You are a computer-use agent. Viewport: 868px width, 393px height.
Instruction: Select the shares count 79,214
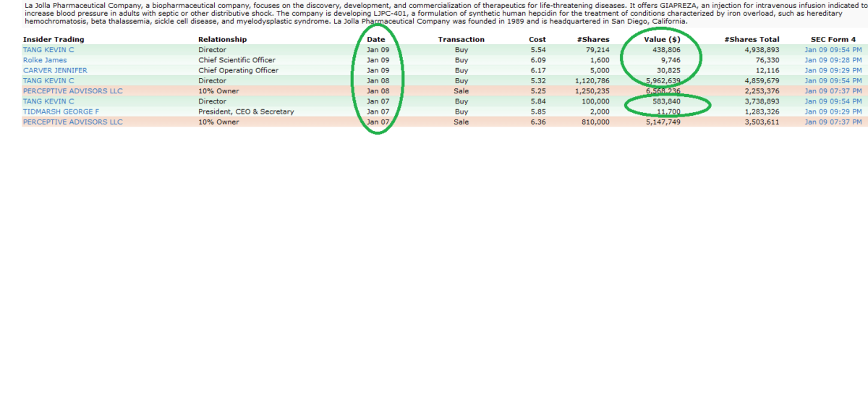click(597, 50)
